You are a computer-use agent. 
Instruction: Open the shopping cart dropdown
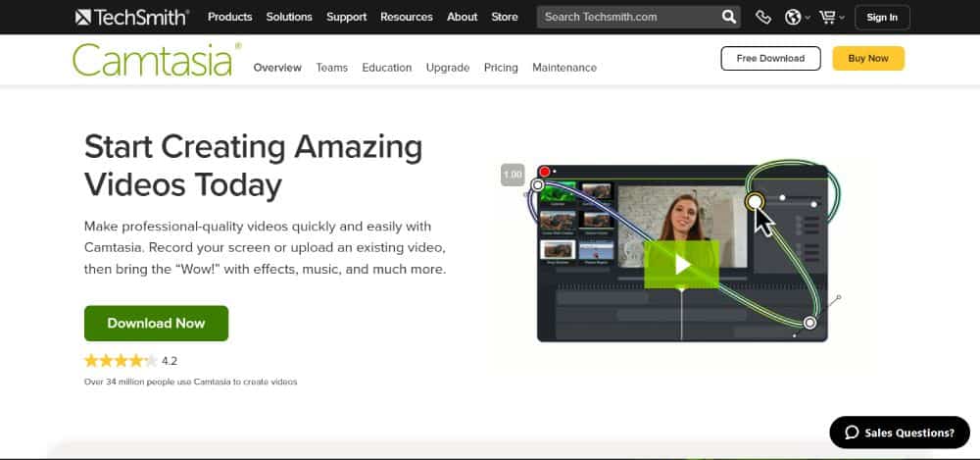click(831, 17)
